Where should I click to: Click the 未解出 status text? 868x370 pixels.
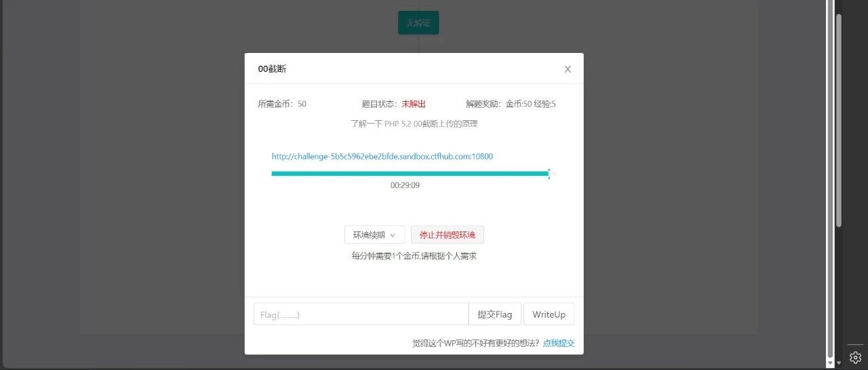pos(414,104)
